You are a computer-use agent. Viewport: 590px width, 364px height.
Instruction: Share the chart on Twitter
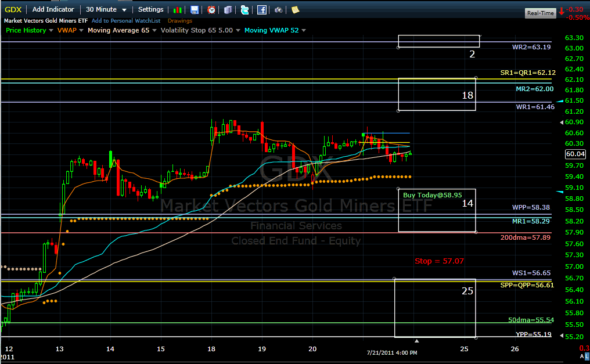tap(245, 10)
